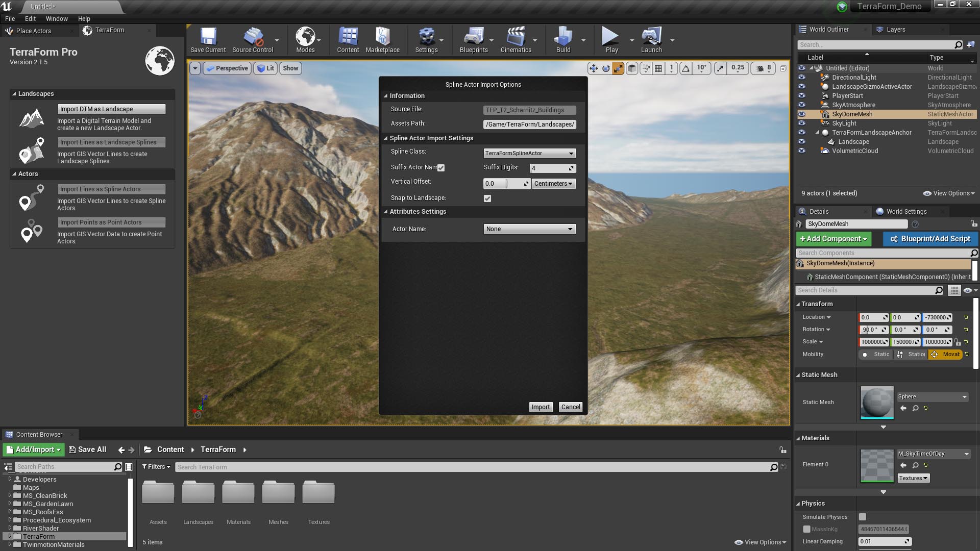Expand the MS_CleanBrick folder tree

tap(10, 495)
